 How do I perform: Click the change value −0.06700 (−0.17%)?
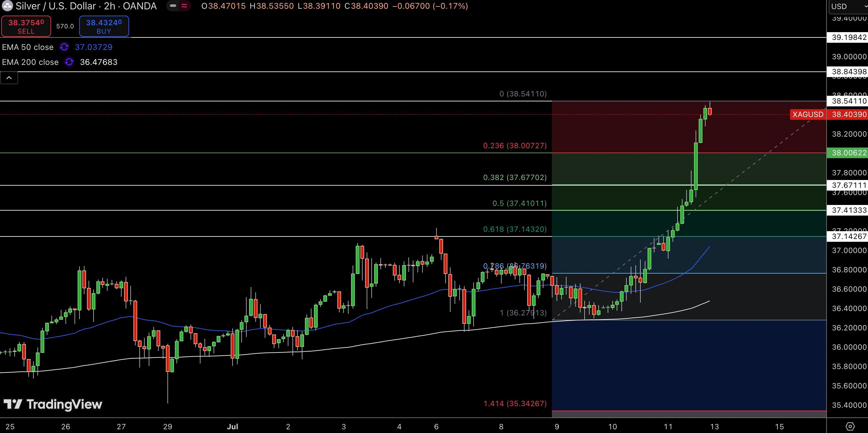tap(430, 6)
